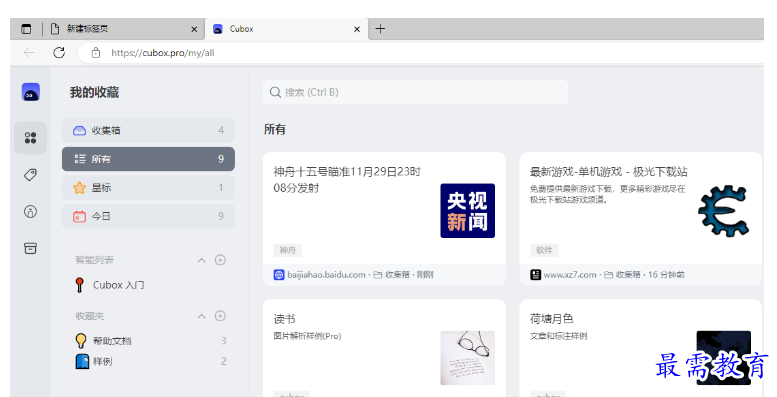Open the 荷塘月色 card title
The image size is (777, 397).
552,319
